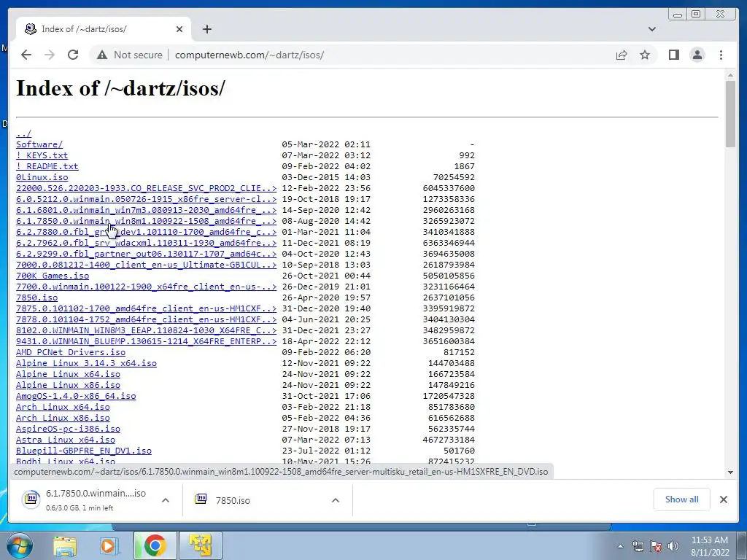The width and height of the screenshot is (747, 560).
Task: Click Show all downloads button
Action: click(682, 499)
